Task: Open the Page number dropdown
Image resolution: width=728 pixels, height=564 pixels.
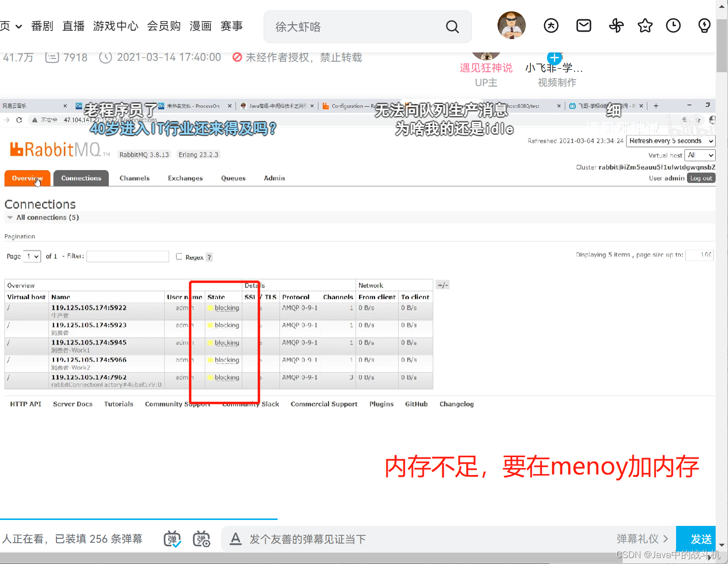Action: pos(32,256)
